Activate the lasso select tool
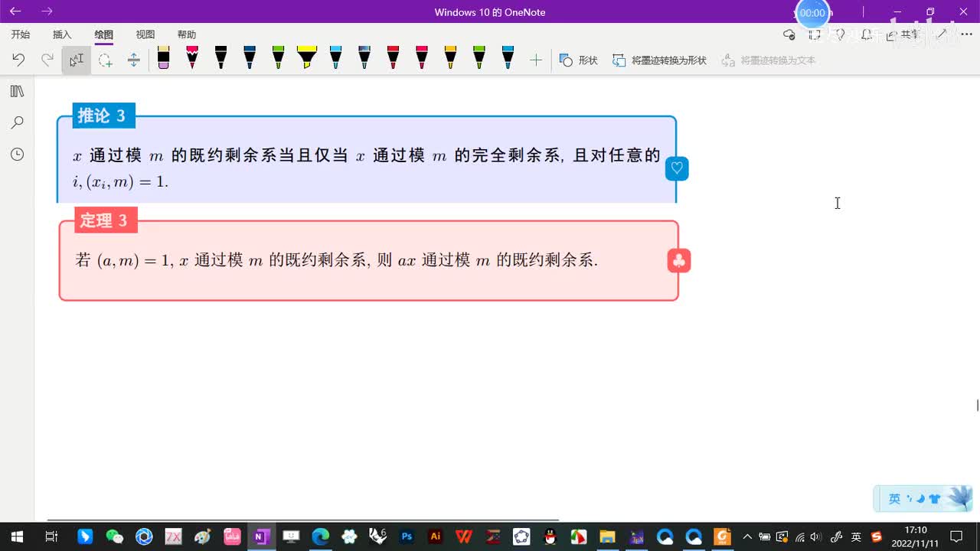This screenshot has height=551, width=980. (105, 60)
